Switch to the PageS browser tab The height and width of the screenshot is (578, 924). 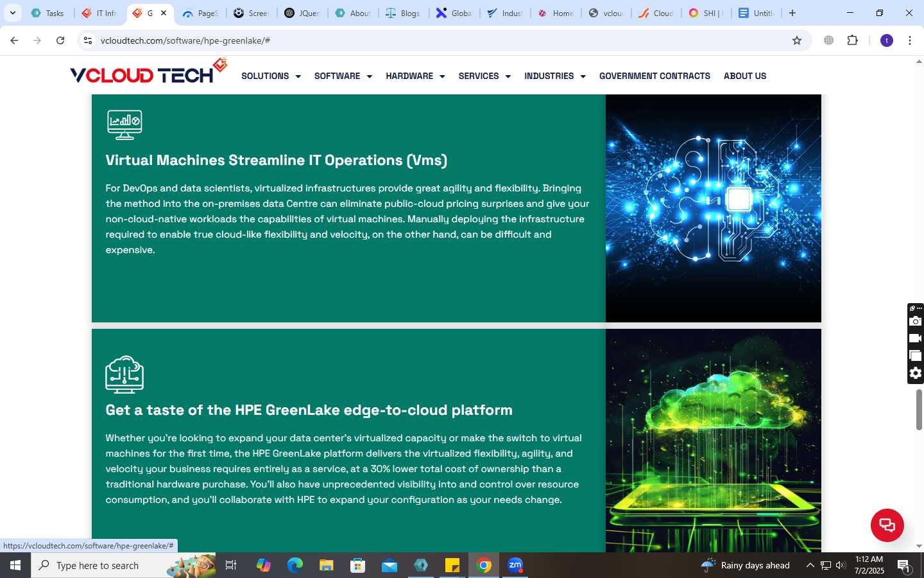tap(201, 13)
